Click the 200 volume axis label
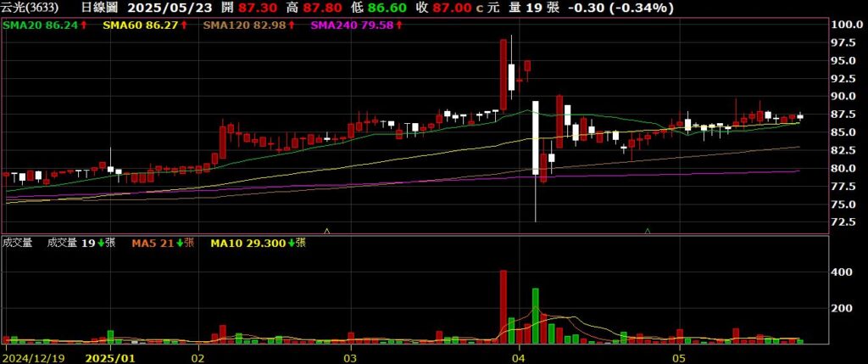Image resolution: width=868 pixels, height=364 pixels. pos(841,308)
